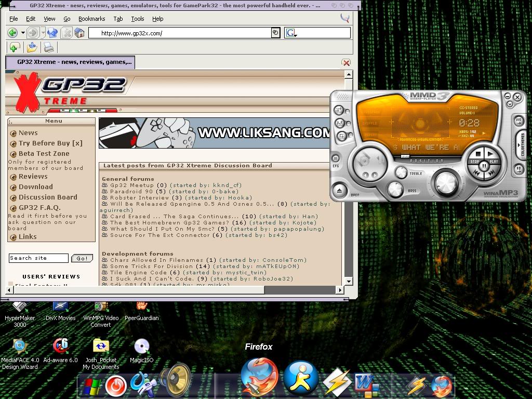
Task: Open a new tab with the green plus icon
Action: pos(14,48)
